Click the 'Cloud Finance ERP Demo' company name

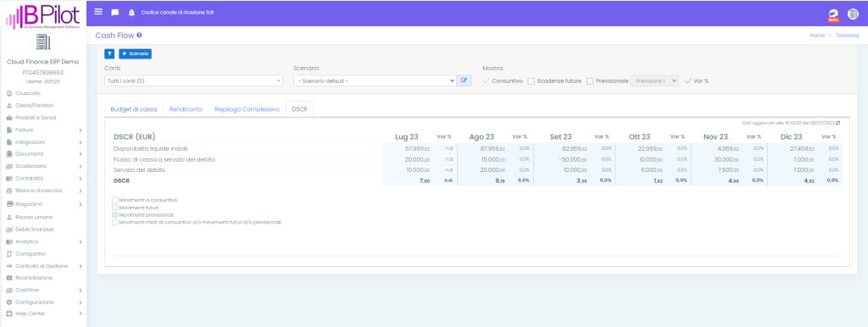[x=42, y=62]
